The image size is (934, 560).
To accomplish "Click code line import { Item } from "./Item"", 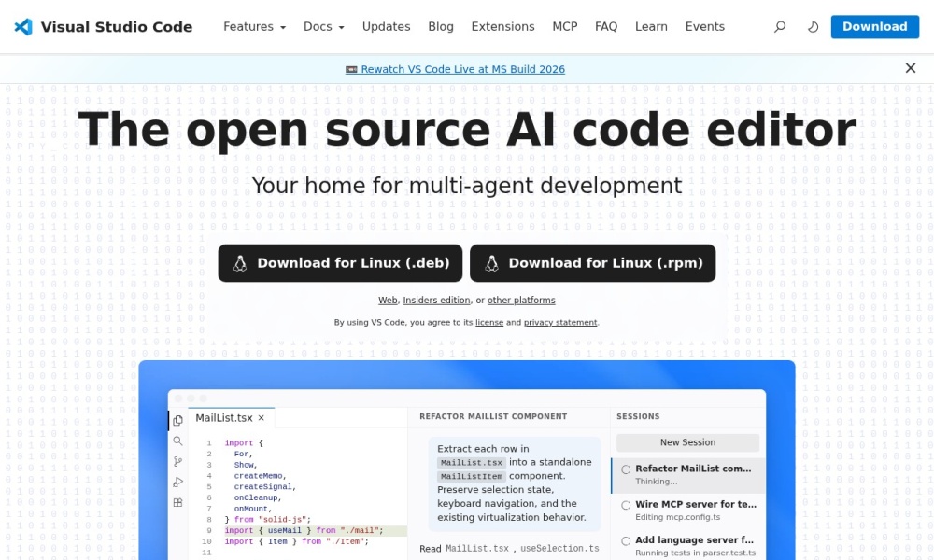I will click(297, 541).
